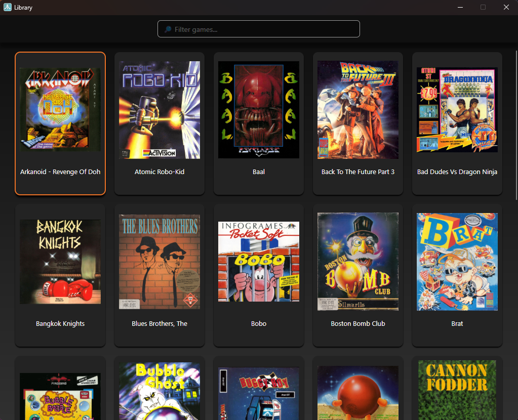The image size is (518, 420).
Task: Open the Bobo game cover
Action: pyautogui.click(x=259, y=262)
